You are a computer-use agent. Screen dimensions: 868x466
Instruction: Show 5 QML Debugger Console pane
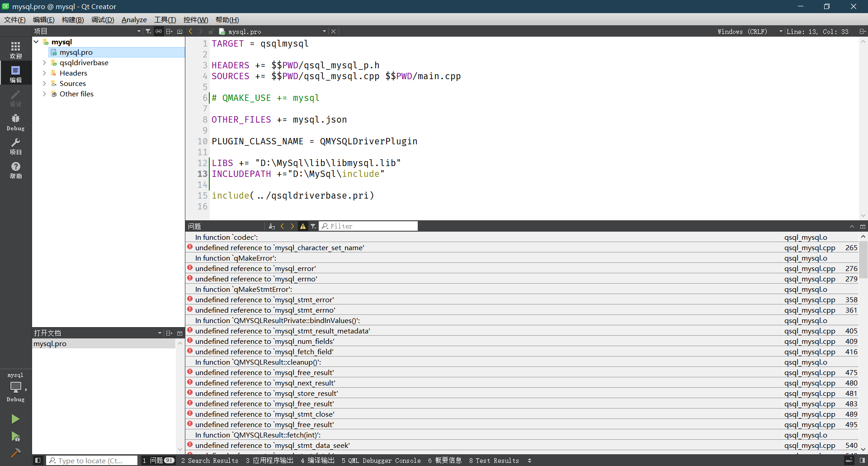coord(381,461)
